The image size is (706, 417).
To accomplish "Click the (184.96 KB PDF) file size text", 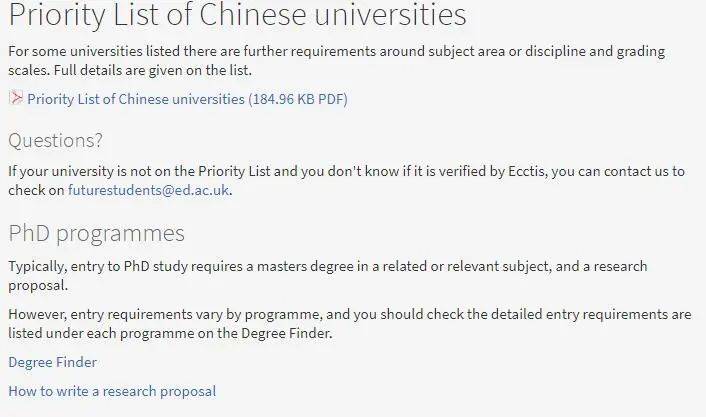I will (x=298, y=99).
